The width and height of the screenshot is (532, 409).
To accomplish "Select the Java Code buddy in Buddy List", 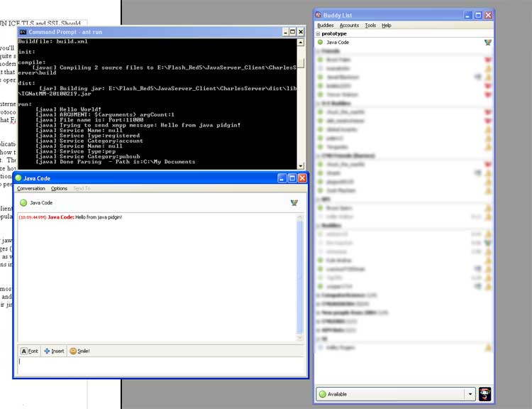I will click(x=404, y=42).
